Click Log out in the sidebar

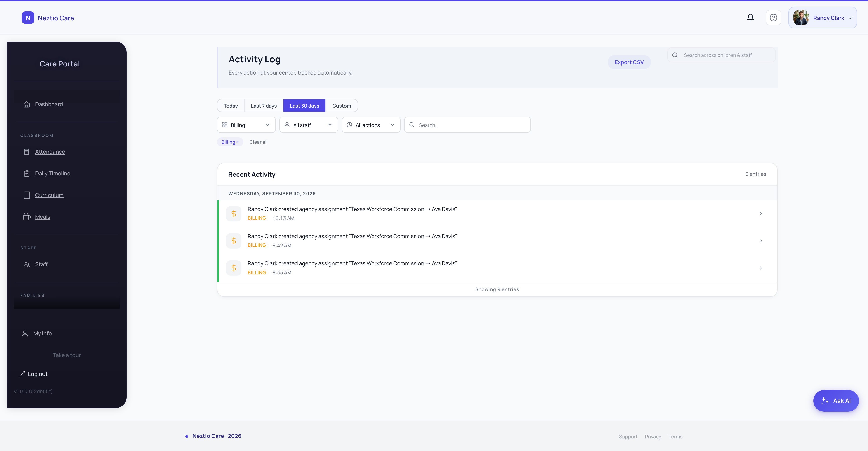coord(34,374)
